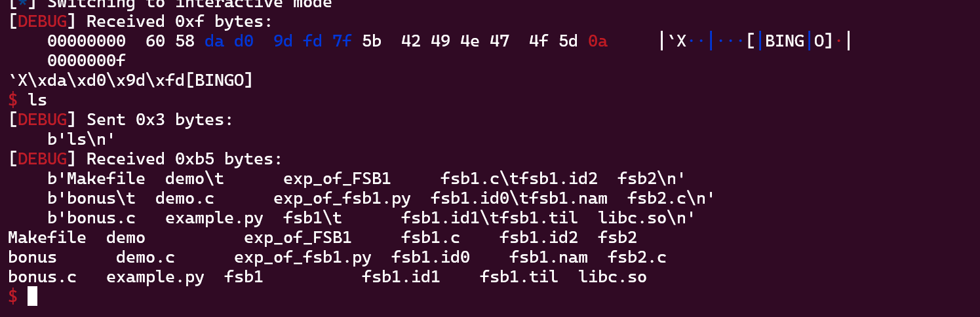Click exp_of_FSB1 in the plain file listing
The width and height of the screenshot is (980, 317).
[298, 238]
